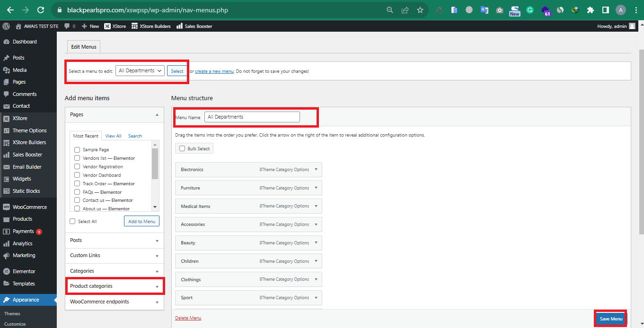Open Themes submenu under Appearance
The image size is (644, 328).
click(12, 313)
